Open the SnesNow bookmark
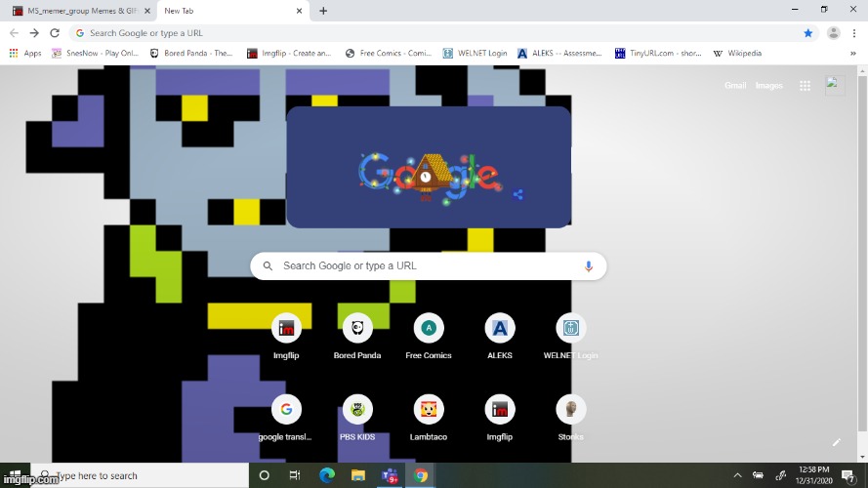This screenshot has width=868, height=488. pyautogui.click(x=95, y=53)
